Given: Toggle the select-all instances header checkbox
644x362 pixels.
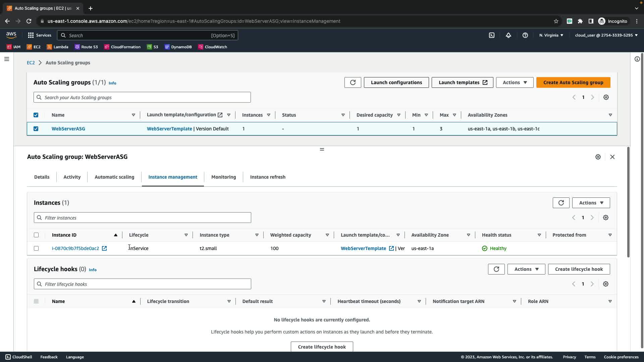Looking at the screenshot, I should point(36,235).
